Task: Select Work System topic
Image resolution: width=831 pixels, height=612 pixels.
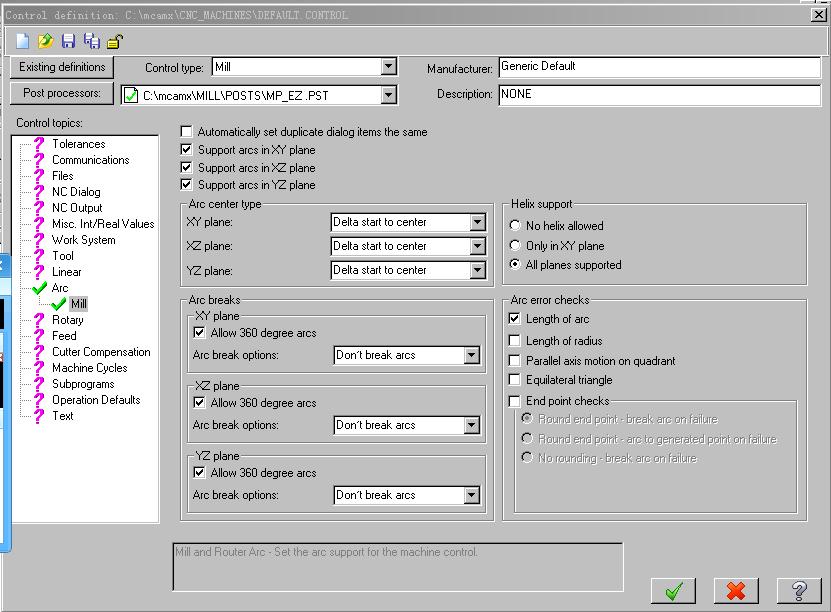Action: click(83, 240)
